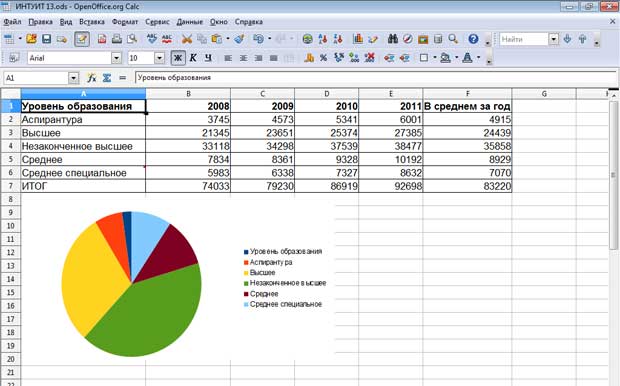This screenshot has width=620, height=386.
Task: Toggle Underline (Ч) formatting
Action: [208, 58]
